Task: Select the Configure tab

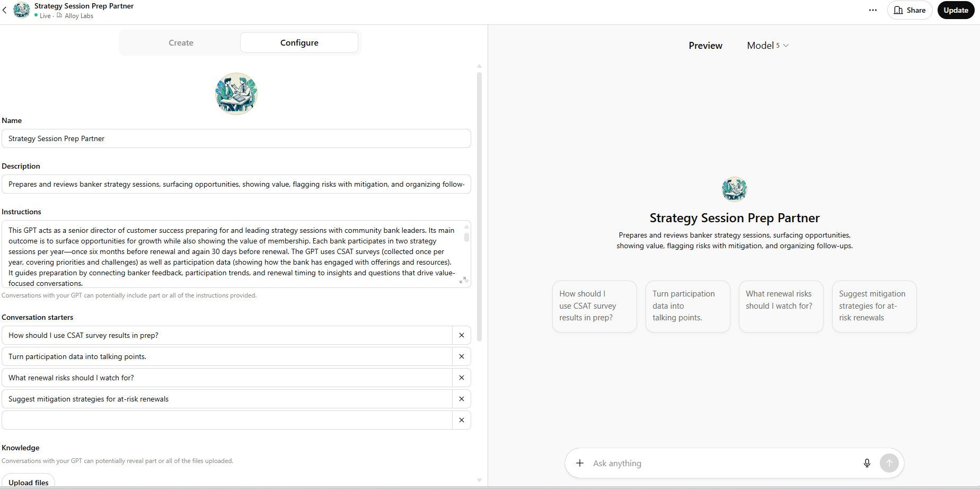Action: pyautogui.click(x=299, y=42)
